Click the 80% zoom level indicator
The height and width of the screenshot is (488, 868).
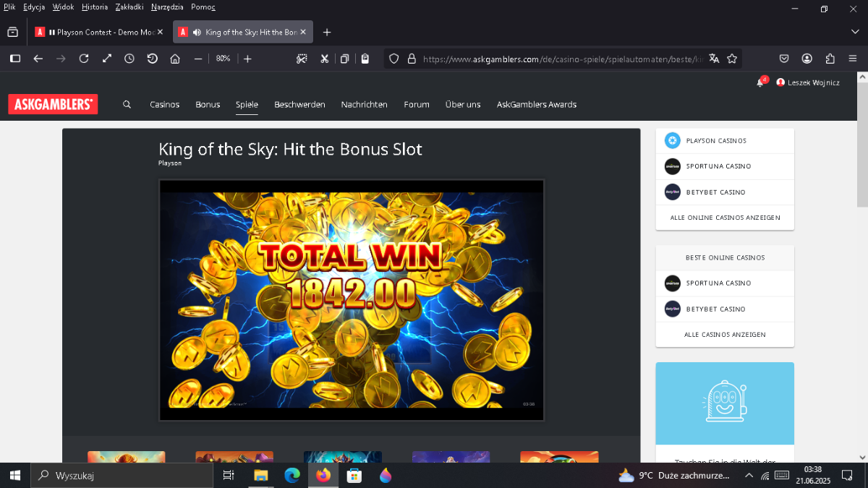pyautogui.click(x=223, y=59)
